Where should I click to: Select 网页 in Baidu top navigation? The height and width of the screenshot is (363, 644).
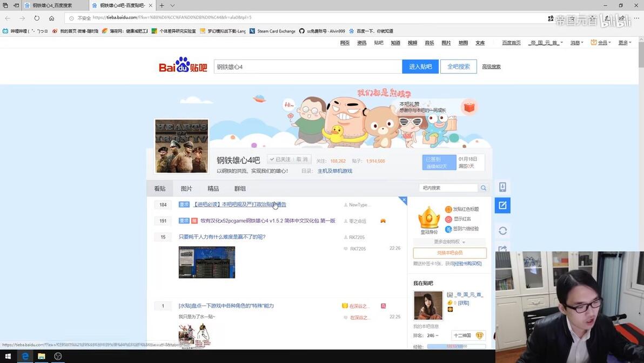coord(345,43)
